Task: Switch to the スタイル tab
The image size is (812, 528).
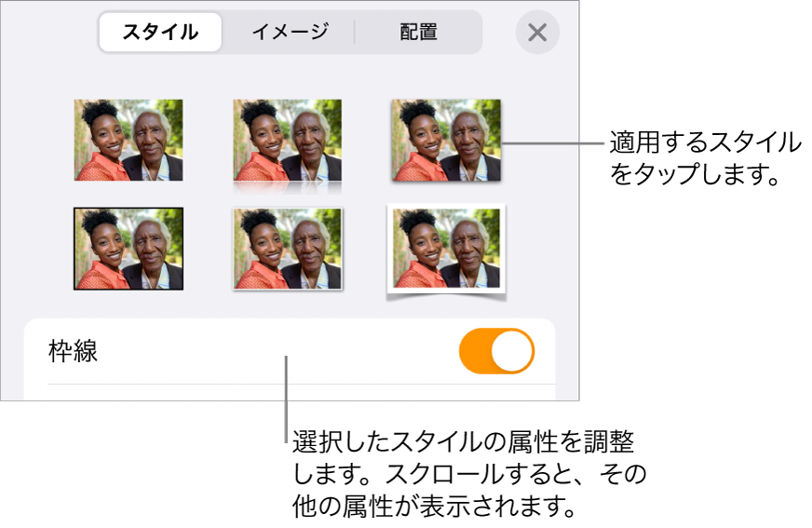Action: (160, 32)
